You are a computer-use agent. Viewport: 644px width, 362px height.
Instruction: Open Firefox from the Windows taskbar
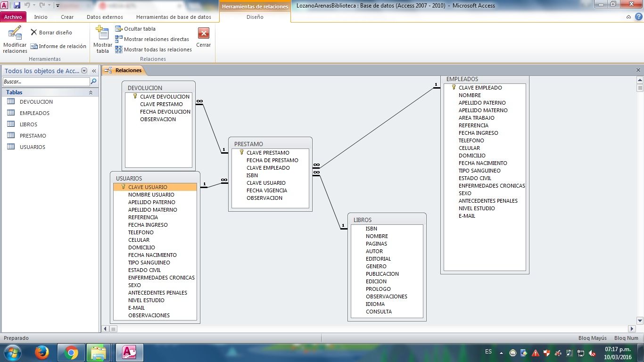click(42, 353)
